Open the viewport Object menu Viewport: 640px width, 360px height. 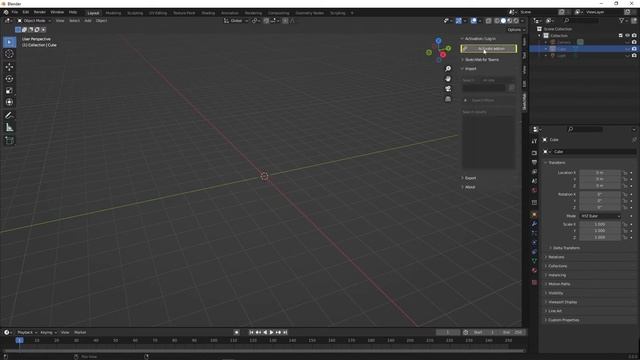point(101,21)
